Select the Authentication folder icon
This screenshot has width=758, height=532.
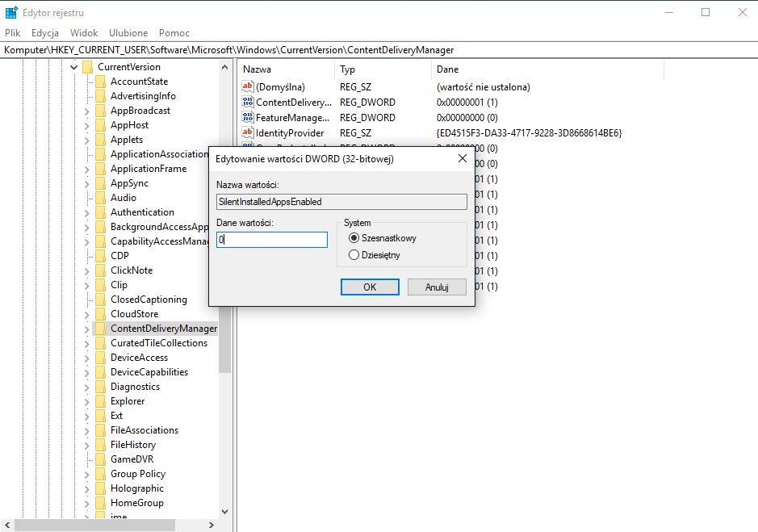pyautogui.click(x=100, y=212)
